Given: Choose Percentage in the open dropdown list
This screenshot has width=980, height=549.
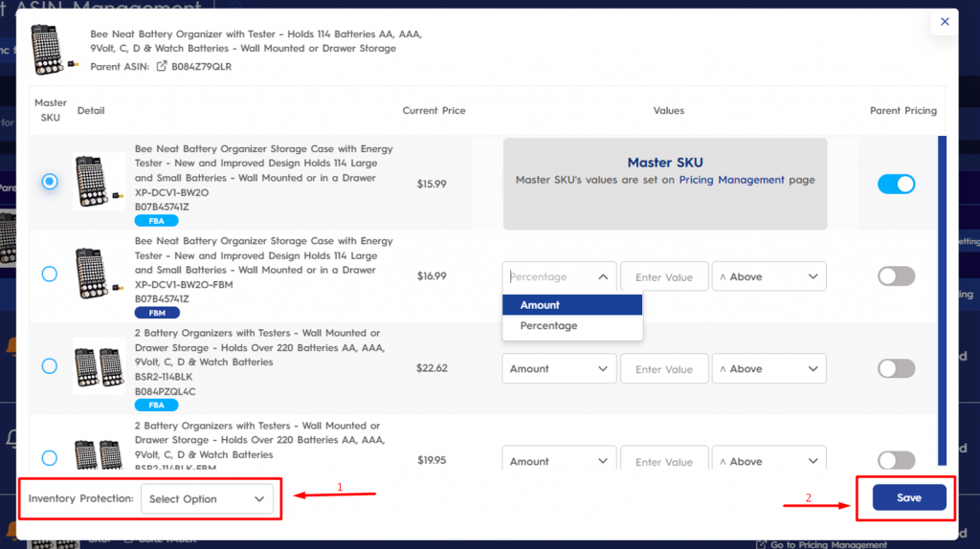Looking at the screenshot, I should [572, 325].
